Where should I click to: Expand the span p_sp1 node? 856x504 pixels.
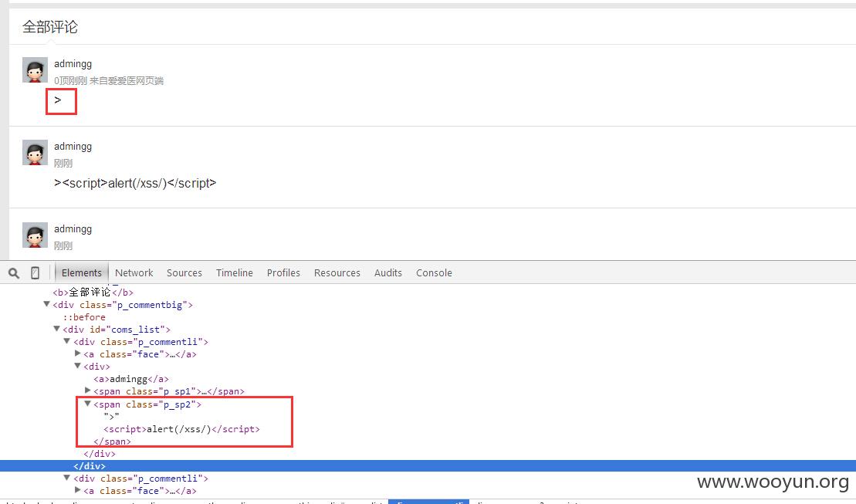pos(87,391)
